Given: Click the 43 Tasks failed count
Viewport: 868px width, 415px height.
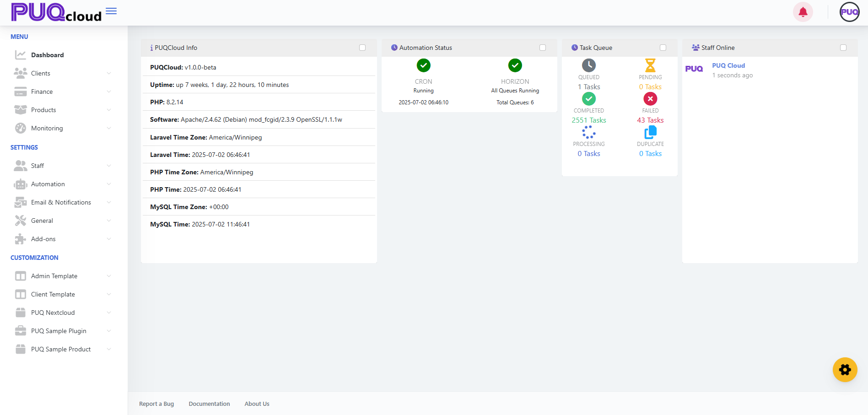Looking at the screenshot, I should [x=650, y=120].
